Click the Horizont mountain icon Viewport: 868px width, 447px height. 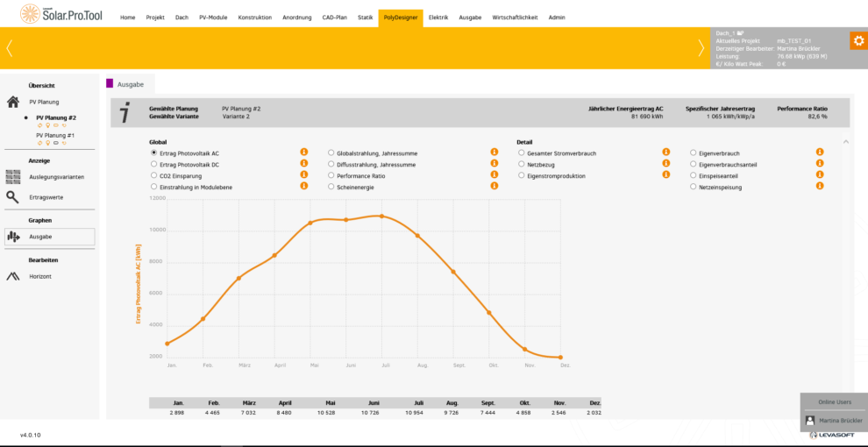(x=13, y=276)
